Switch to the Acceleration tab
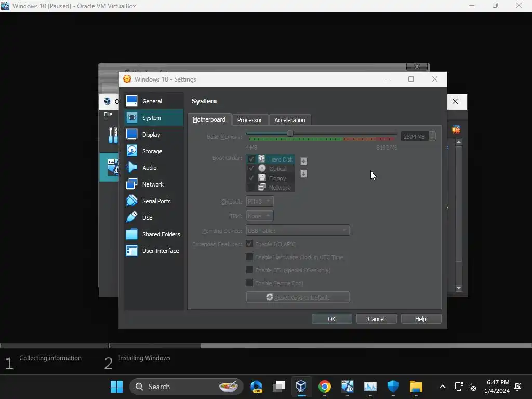The height and width of the screenshot is (399, 532). coord(290,120)
